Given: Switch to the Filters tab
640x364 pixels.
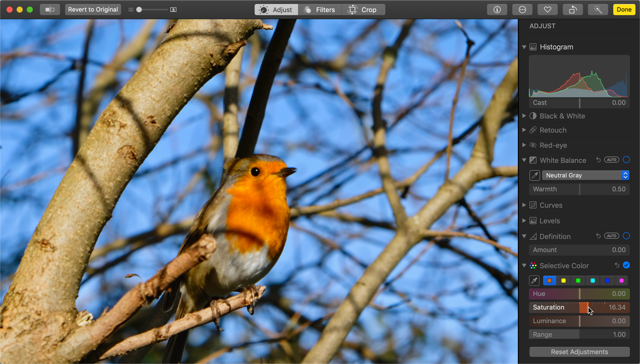Looking at the screenshot, I should (320, 10).
